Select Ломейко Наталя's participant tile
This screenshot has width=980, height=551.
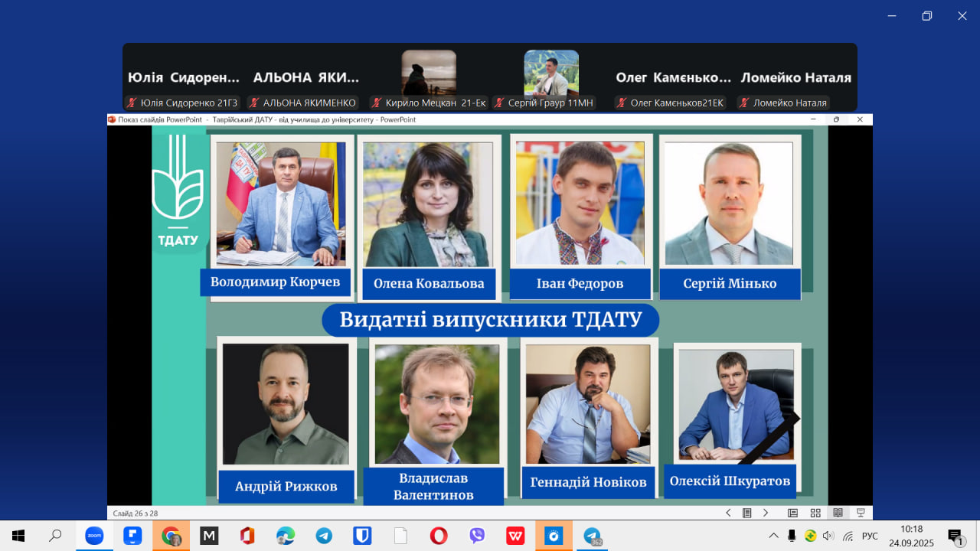click(796, 77)
